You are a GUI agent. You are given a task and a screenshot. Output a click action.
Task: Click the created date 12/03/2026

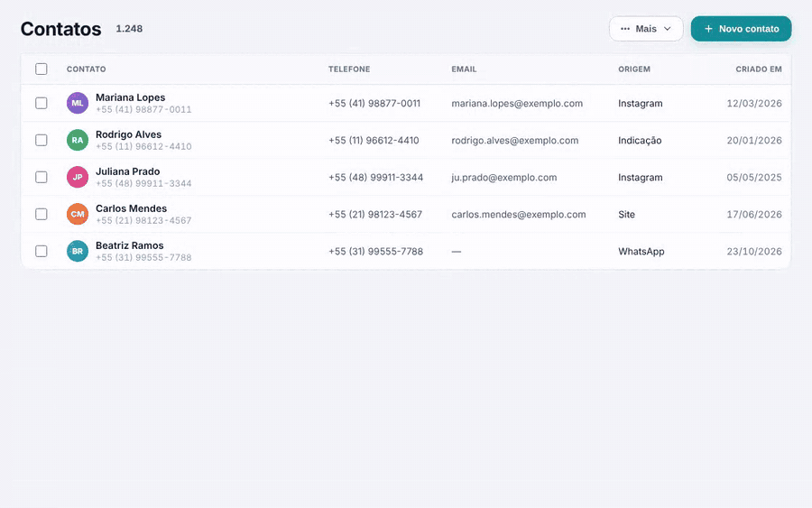(754, 104)
